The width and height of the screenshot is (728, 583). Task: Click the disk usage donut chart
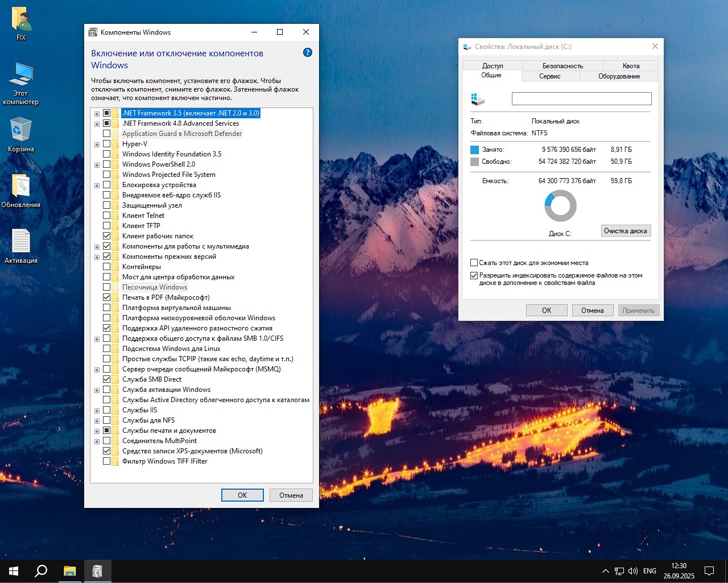[560, 206]
